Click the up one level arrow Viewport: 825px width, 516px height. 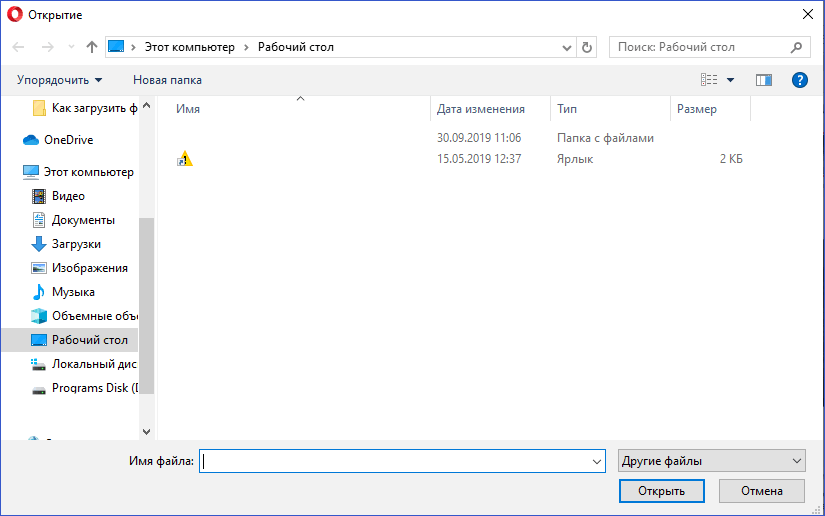click(92, 47)
